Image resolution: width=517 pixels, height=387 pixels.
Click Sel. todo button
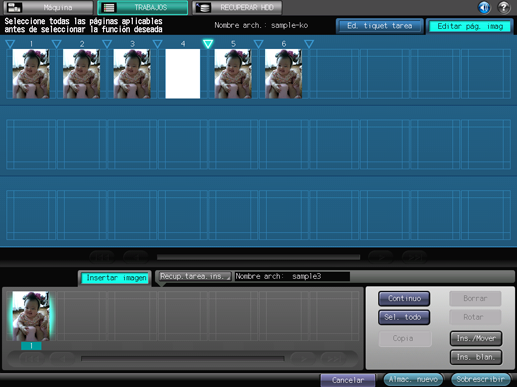[404, 317]
